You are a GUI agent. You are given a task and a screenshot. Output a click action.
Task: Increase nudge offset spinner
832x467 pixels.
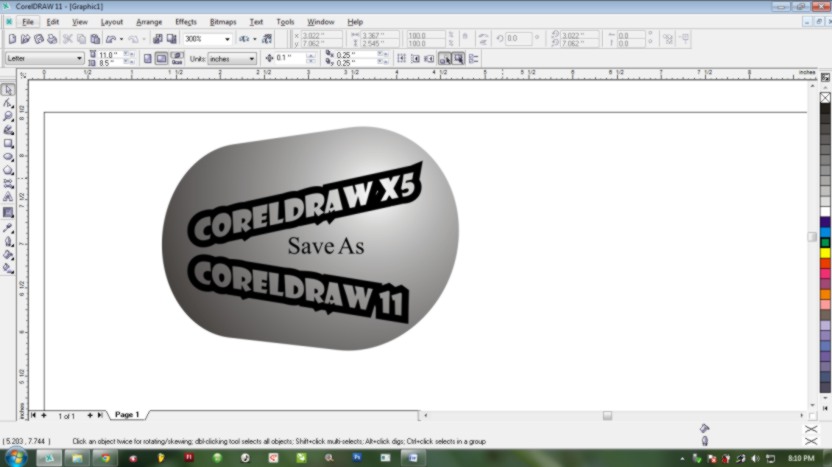point(311,55)
